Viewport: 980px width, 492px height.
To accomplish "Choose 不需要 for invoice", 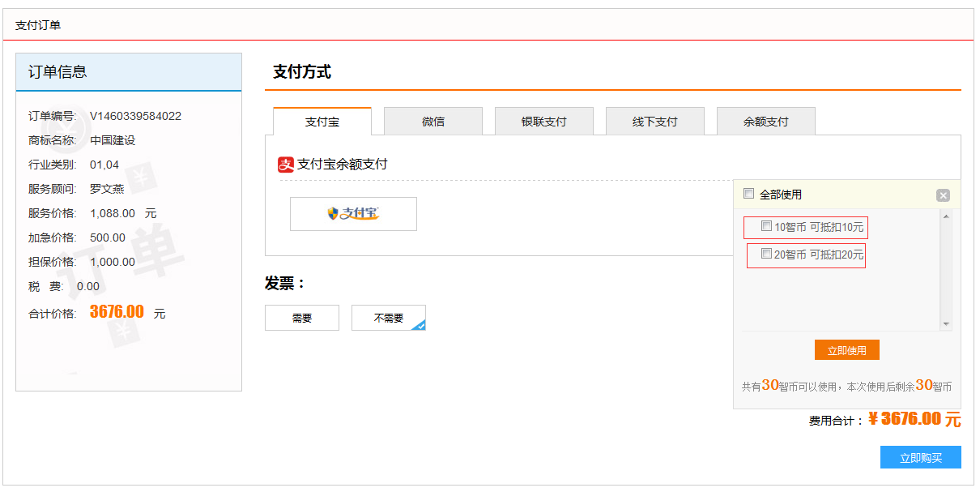I will (x=389, y=318).
